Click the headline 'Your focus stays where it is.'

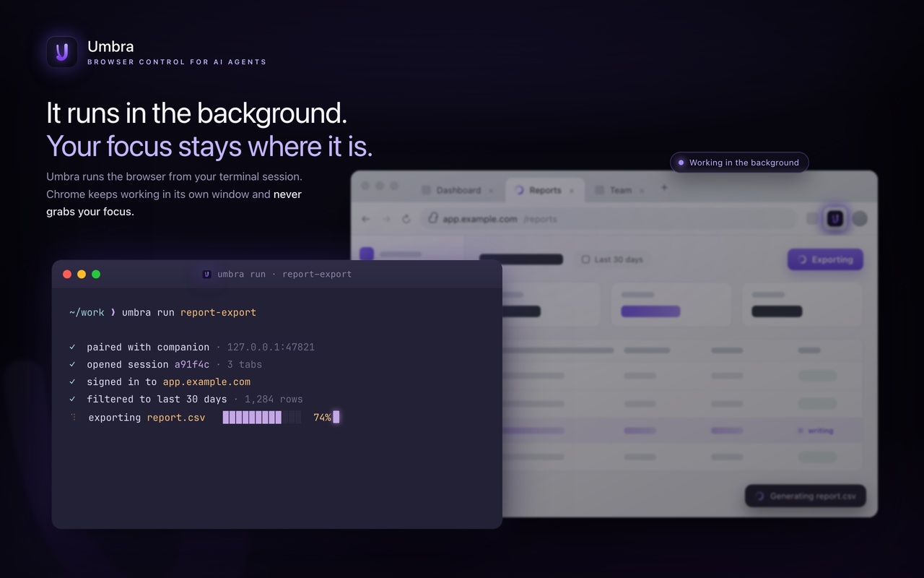tap(209, 146)
